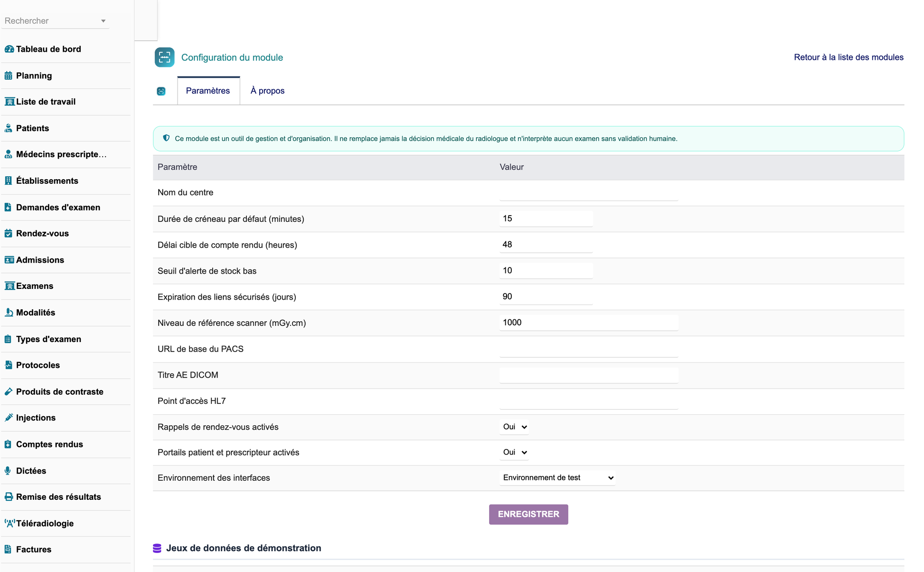924x572 pixels.
Task: Click the Paramètre column header
Action: (x=177, y=167)
